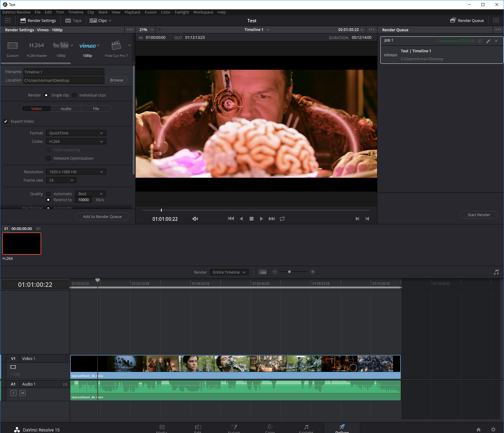Open the Render Entire Timeline dropdown

tap(229, 272)
